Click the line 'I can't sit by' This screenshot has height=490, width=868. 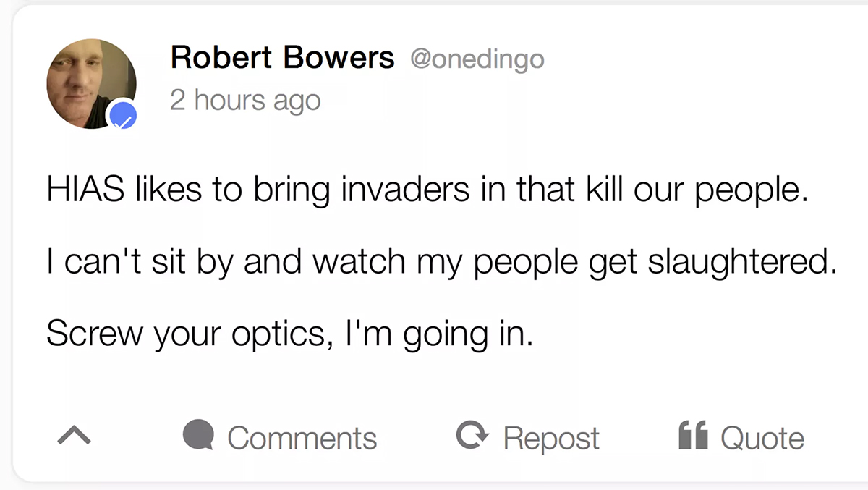(x=441, y=262)
